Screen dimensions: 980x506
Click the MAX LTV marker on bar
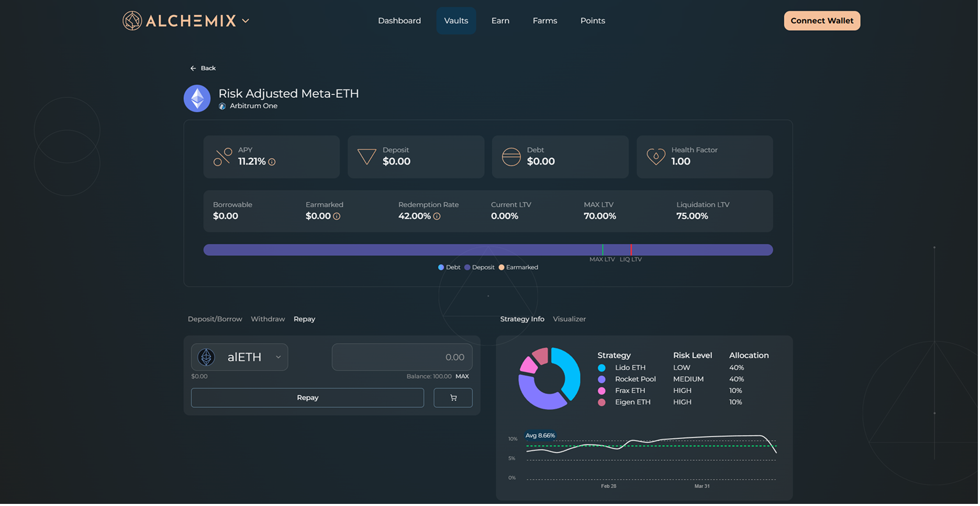[x=603, y=250]
